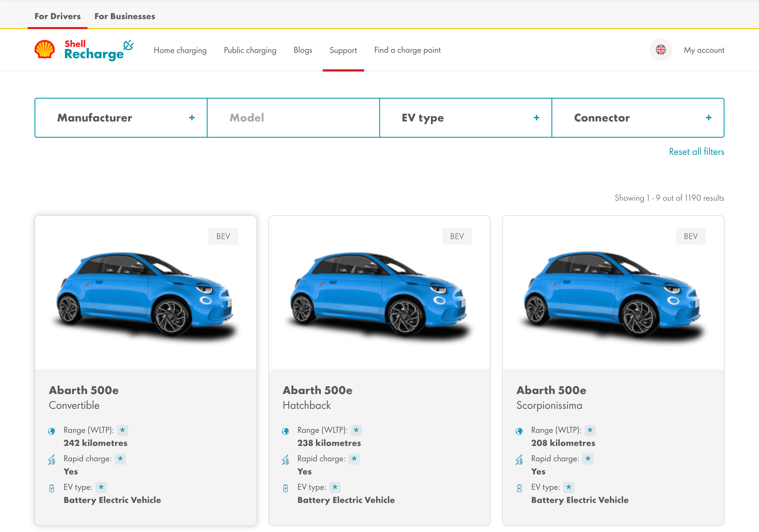
Task: Click the rapid charge bolt icon on Convertible card
Action: (52, 460)
